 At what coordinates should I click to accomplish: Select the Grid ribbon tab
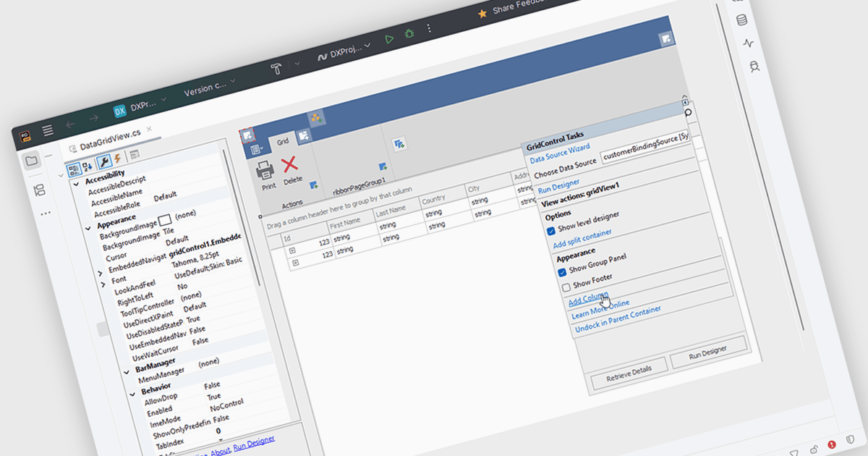pyautogui.click(x=283, y=141)
